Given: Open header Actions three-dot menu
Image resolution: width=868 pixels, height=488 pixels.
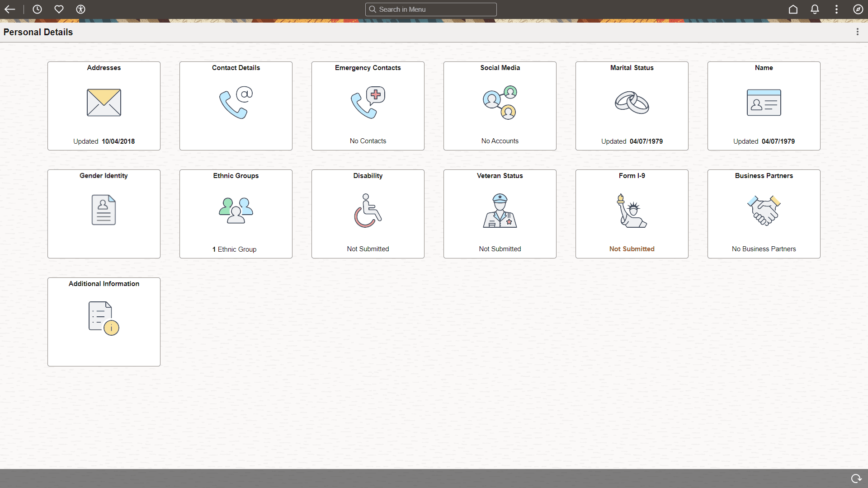Looking at the screenshot, I should [x=836, y=9].
